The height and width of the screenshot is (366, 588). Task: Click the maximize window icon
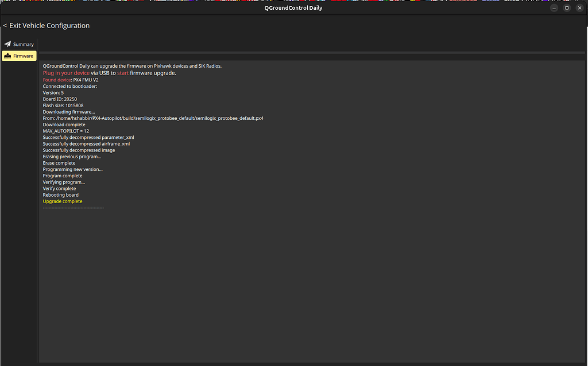pos(567,7)
